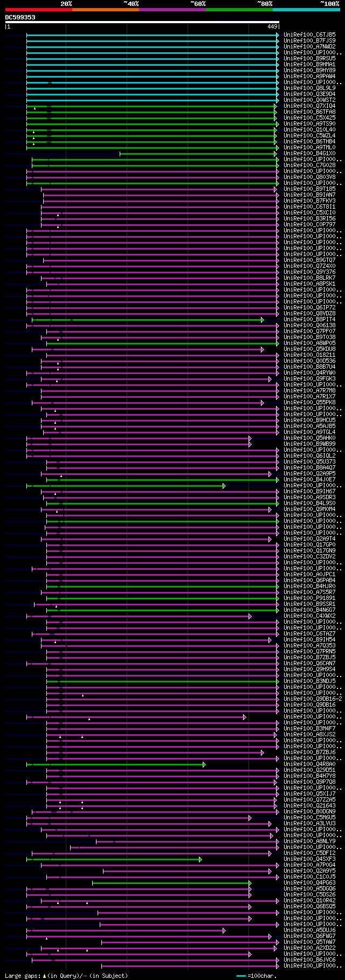Screen dimensions: 345x980
Task: Select the query name DC599353
Action: [x=20, y=17]
